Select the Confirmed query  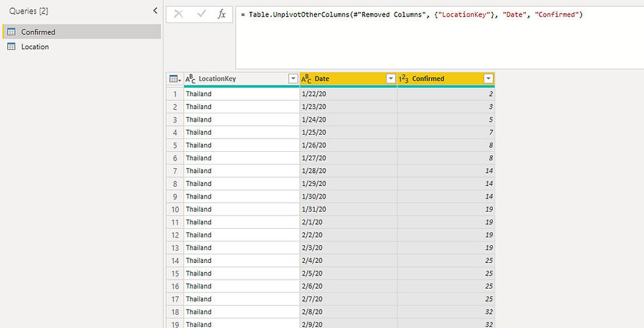(x=81, y=32)
